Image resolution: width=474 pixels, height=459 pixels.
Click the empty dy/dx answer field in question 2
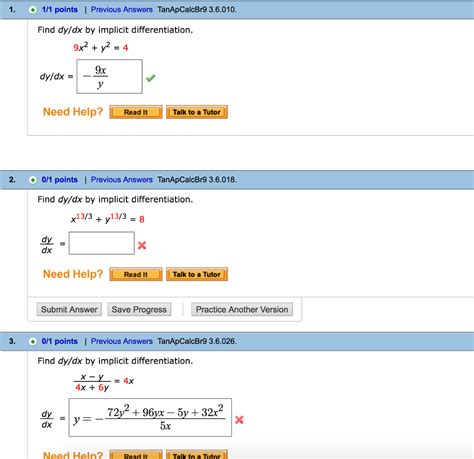point(102,243)
